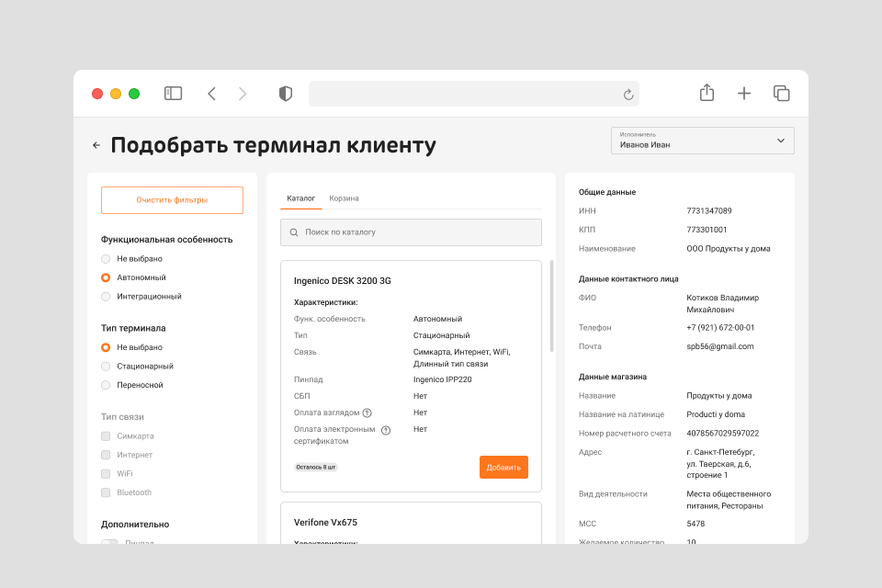Open help icon for Оплата электронным сертификатом
The image size is (882, 588).
pos(386,431)
